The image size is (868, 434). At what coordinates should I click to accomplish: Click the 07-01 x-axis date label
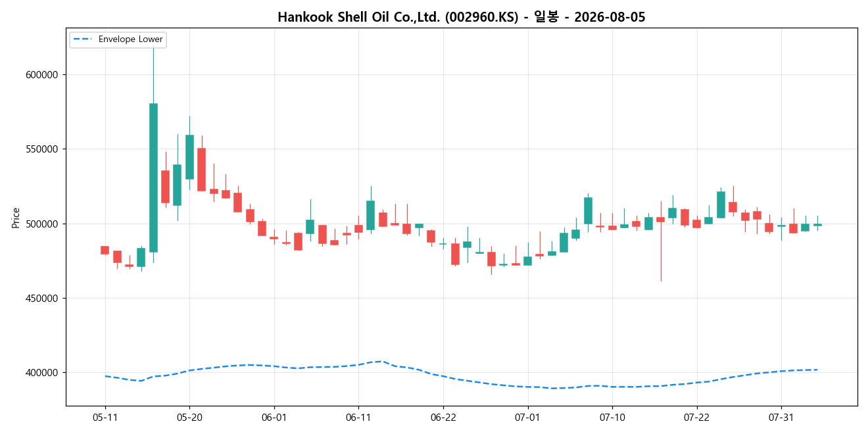527,418
